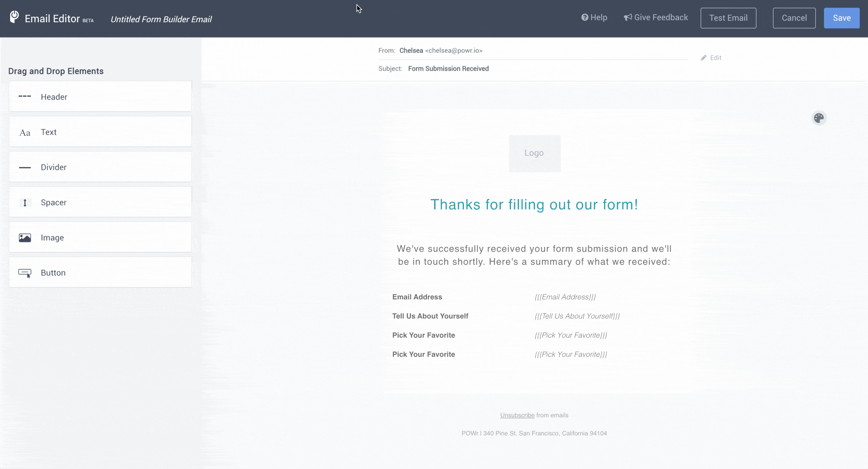Click the Text element Aa icon
Viewport: 868px width, 469px height.
(x=25, y=133)
